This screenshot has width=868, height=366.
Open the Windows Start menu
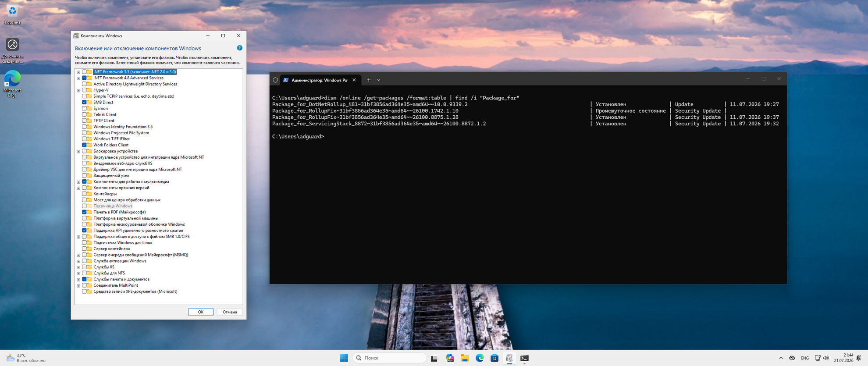(x=344, y=358)
